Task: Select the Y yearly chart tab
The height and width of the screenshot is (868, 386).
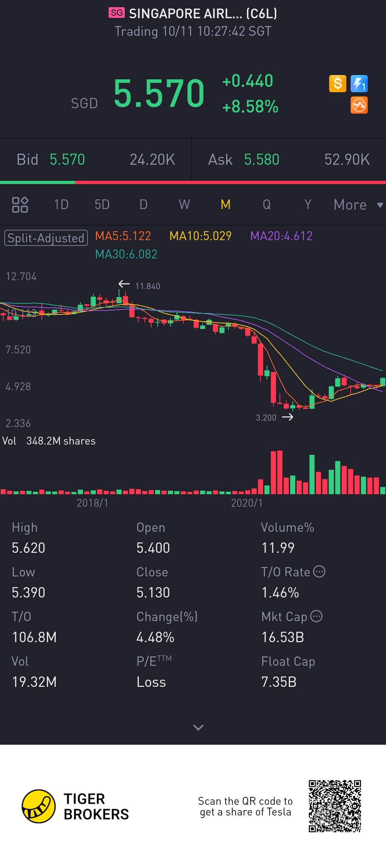Action: [x=308, y=205]
